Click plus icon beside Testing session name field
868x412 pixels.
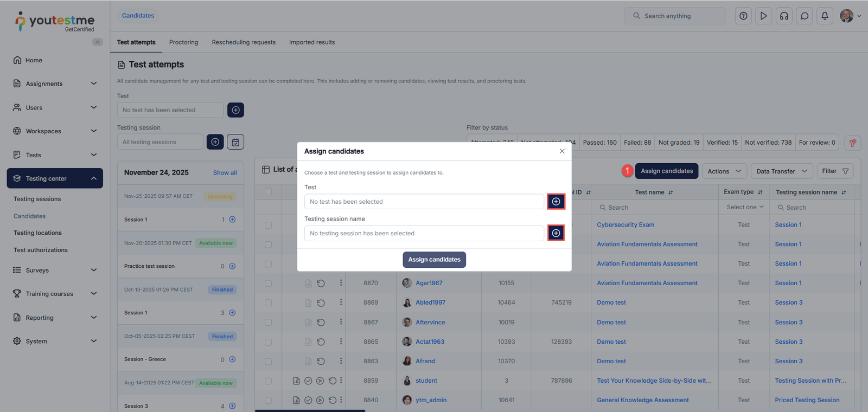pyautogui.click(x=556, y=233)
